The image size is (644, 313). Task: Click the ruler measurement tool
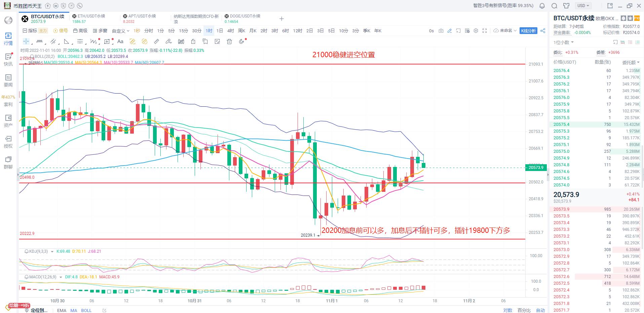(x=156, y=41)
